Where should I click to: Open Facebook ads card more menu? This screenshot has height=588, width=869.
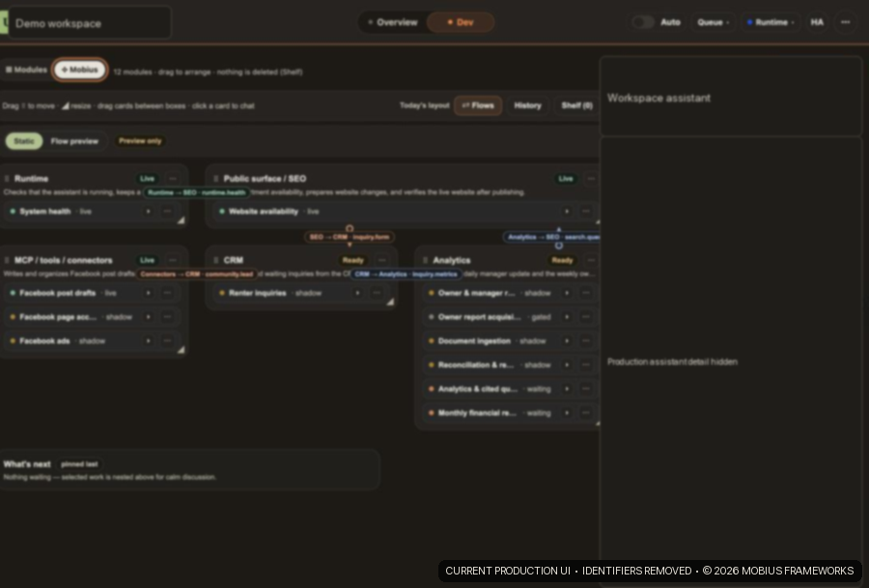pyautogui.click(x=167, y=341)
